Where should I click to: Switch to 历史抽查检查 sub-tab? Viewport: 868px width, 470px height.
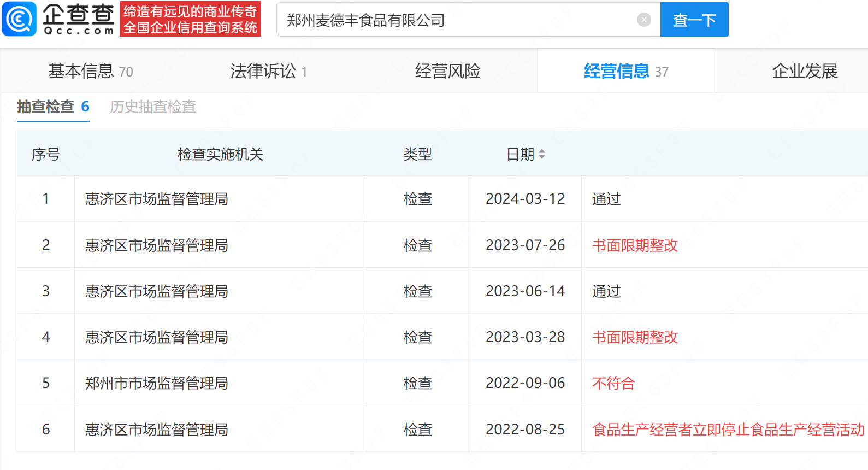pyautogui.click(x=153, y=107)
